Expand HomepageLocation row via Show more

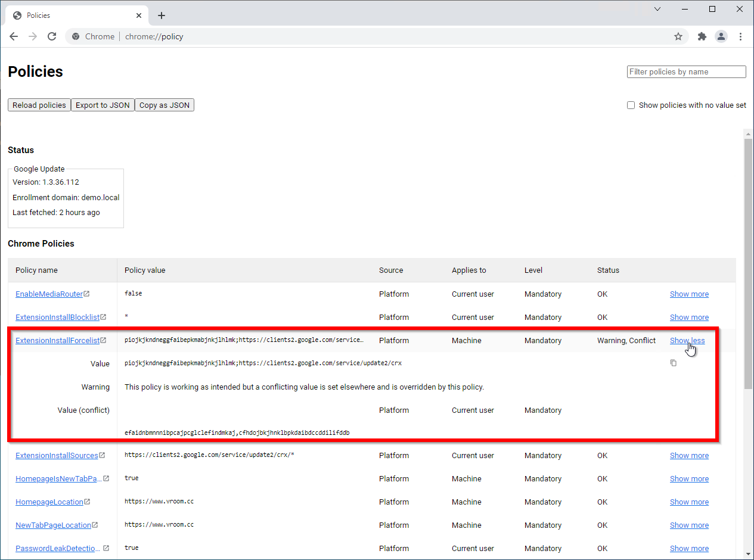click(689, 502)
